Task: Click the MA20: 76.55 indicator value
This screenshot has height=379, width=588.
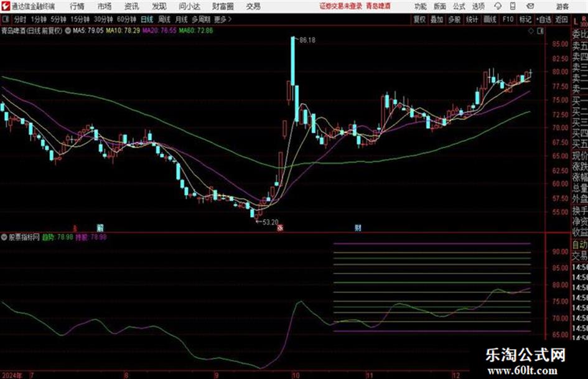Action: pos(159,30)
